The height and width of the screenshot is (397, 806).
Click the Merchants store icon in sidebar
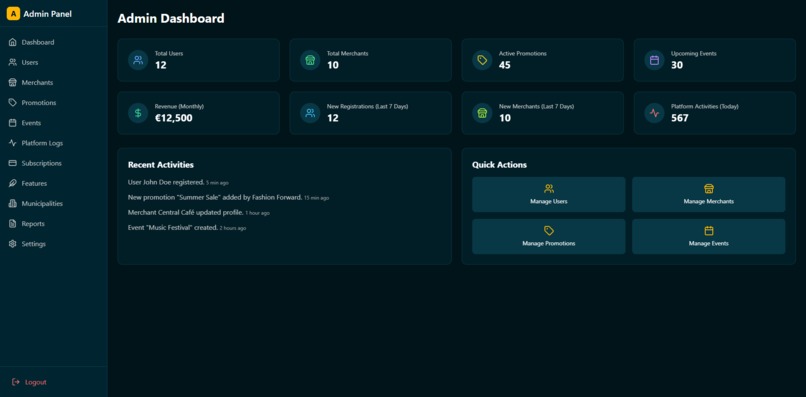[13, 82]
